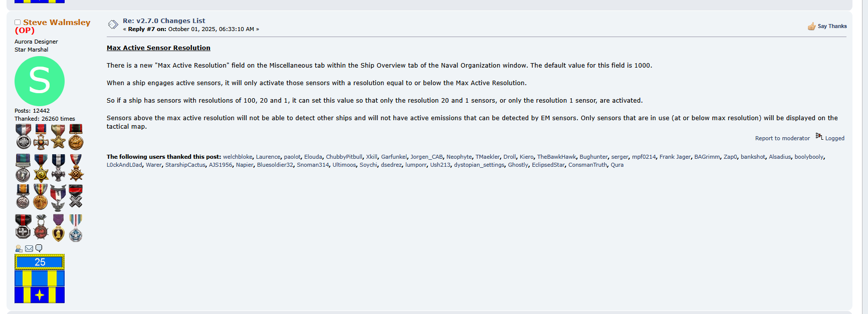The width and height of the screenshot is (868, 314).
Task: Open thanked user EclipsedStar's profile
Action: pos(548,165)
